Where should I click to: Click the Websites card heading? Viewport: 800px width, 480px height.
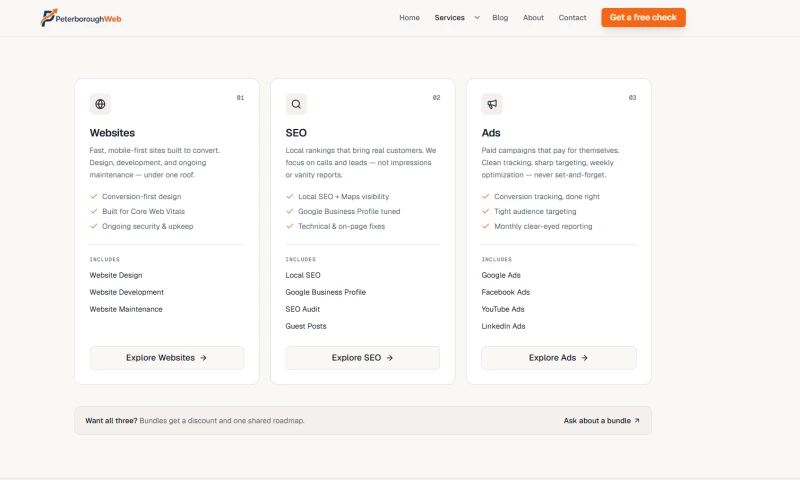coord(112,133)
